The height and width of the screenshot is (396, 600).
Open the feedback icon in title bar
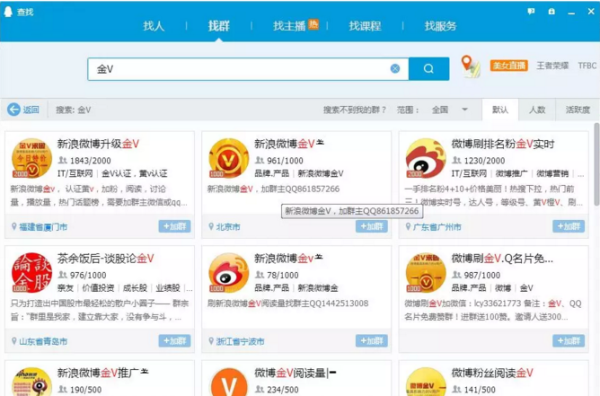point(531,11)
